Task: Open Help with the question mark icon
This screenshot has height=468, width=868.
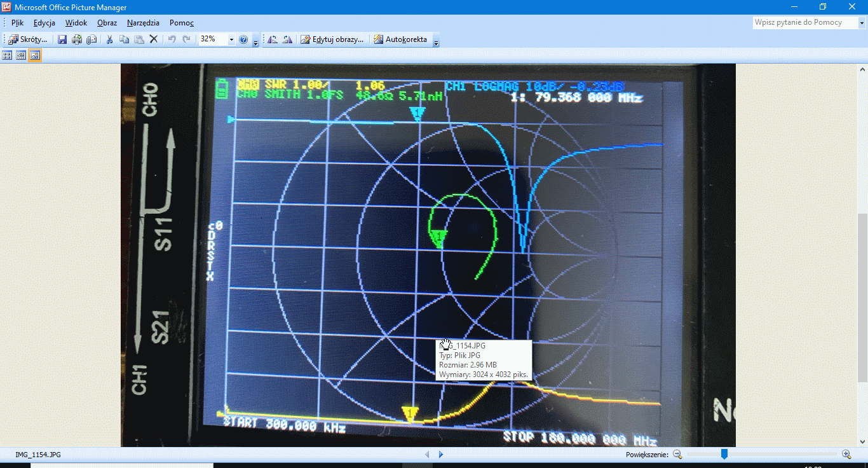Action: [x=243, y=39]
